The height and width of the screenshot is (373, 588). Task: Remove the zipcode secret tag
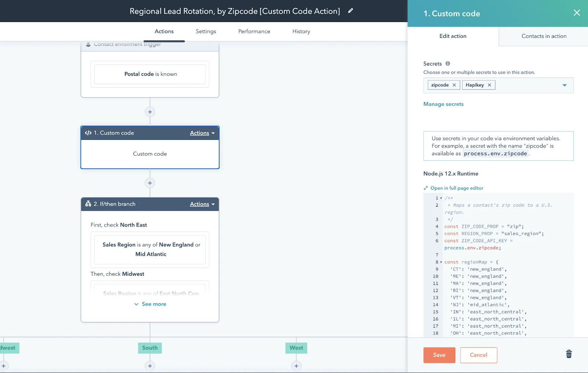(454, 85)
